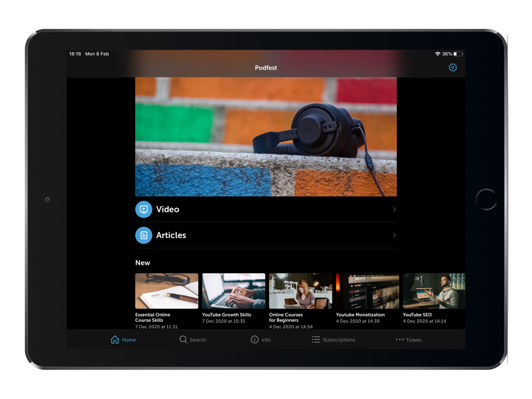
Task: Tap the Home house icon
Action: [115, 339]
